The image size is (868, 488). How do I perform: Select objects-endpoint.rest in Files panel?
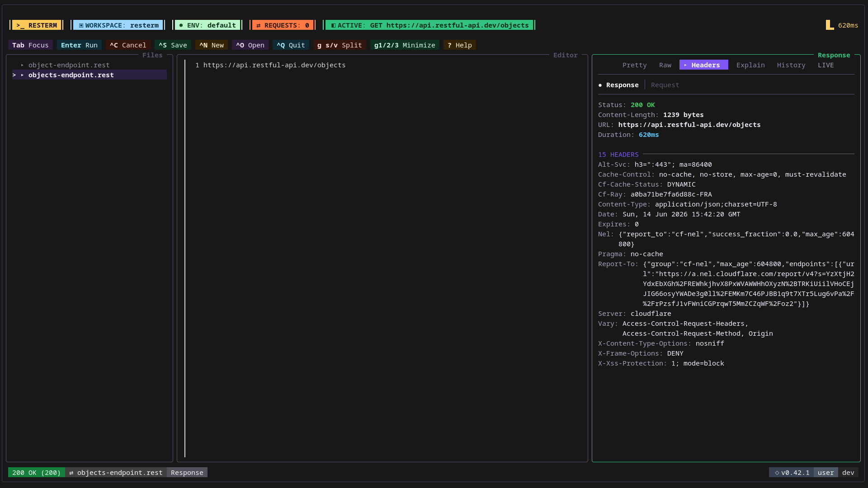pos(90,75)
